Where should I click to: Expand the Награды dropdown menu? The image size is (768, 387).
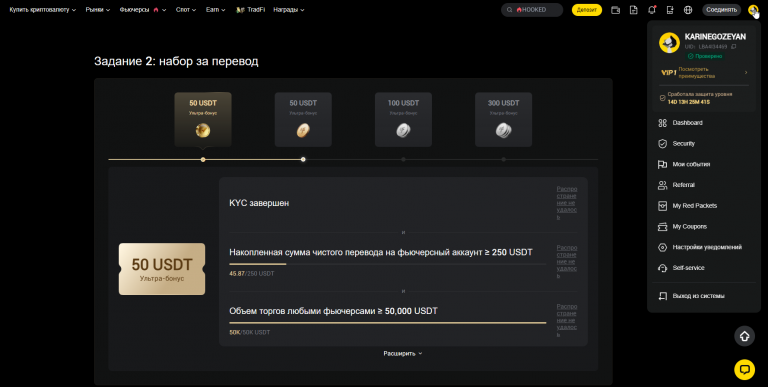click(x=288, y=10)
